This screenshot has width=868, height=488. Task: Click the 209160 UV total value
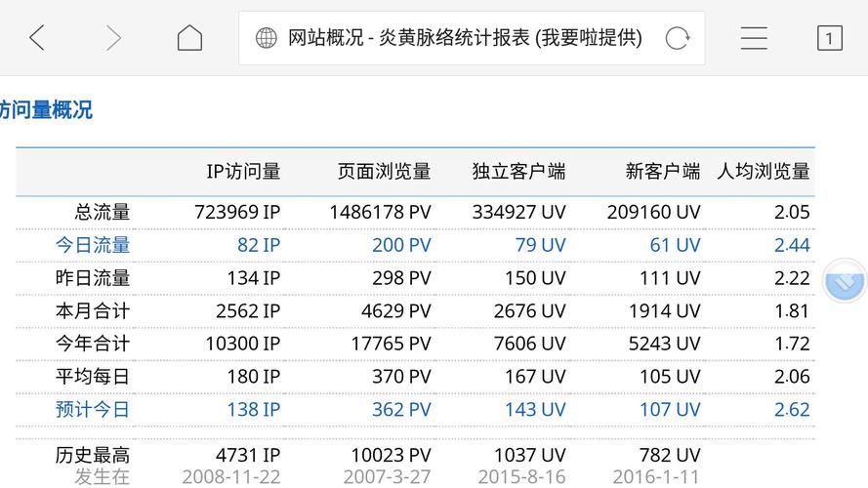click(x=654, y=212)
